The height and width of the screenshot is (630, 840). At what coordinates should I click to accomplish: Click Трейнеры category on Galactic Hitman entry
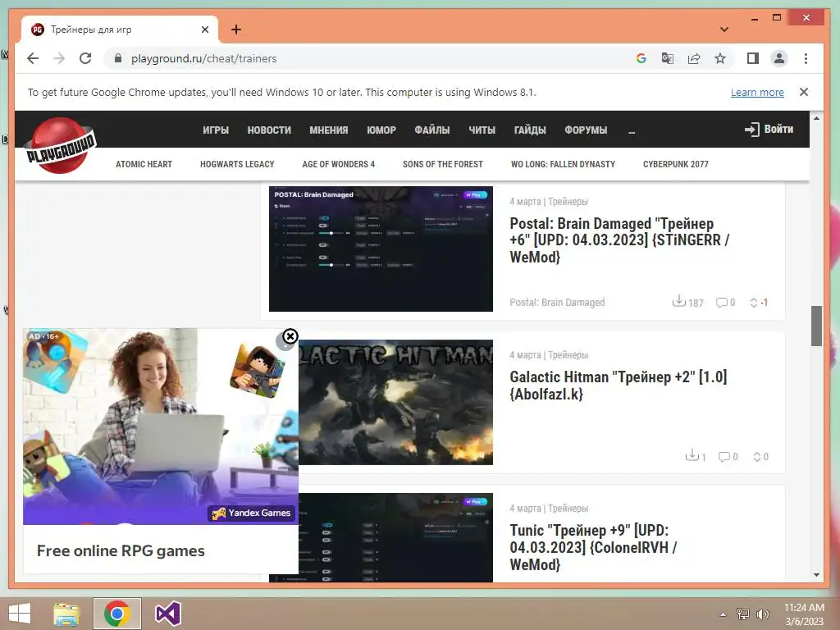pos(568,354)
